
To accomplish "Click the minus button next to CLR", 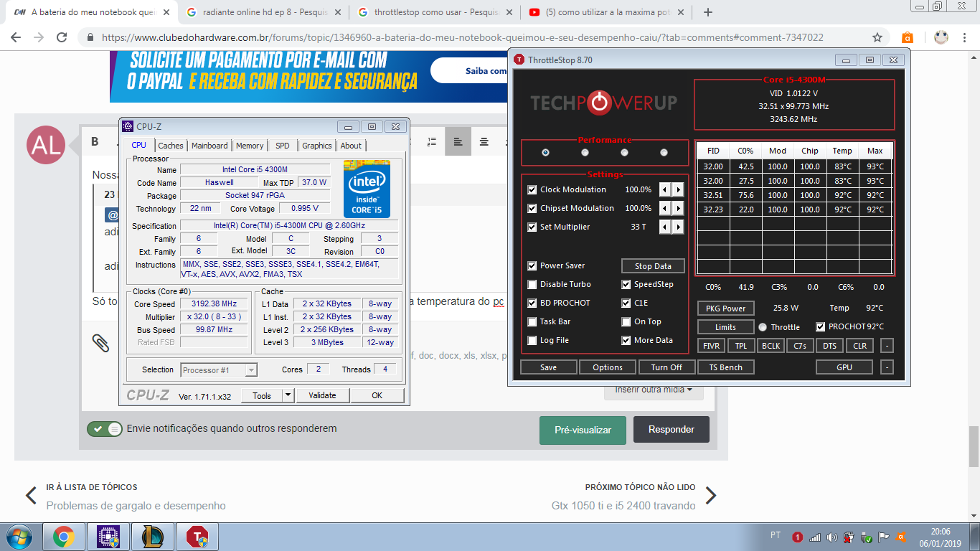I will click(887, 346).
